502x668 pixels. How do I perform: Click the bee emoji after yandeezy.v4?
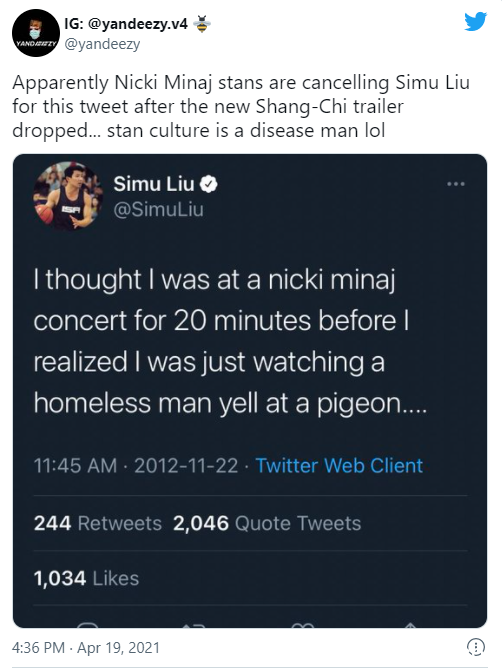pyautogui.click(x=202, y=24)
